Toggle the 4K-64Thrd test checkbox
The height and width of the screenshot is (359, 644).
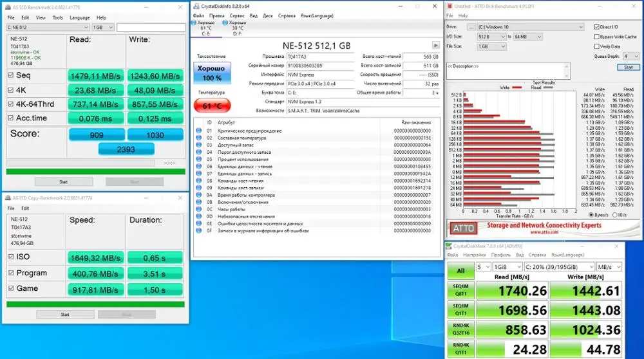(11, 104)
